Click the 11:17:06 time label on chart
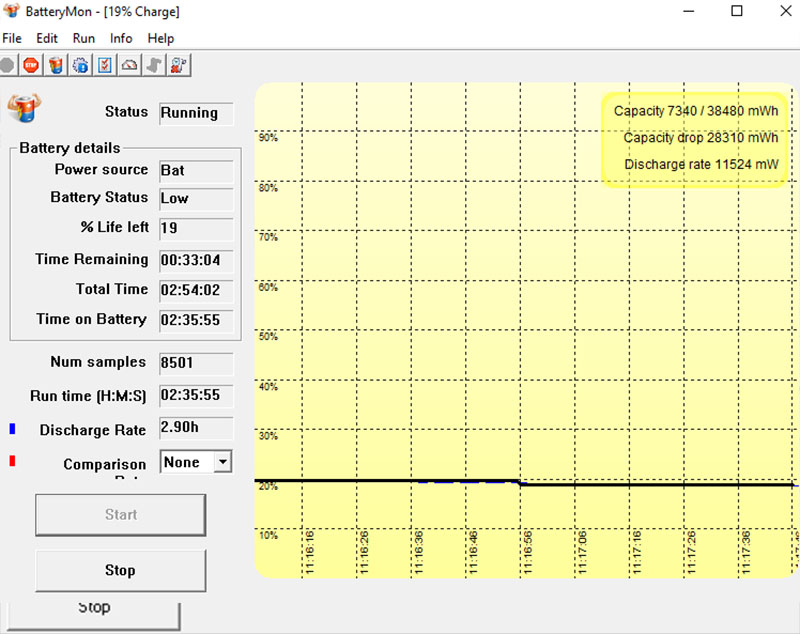The image size is (800, 634). [x=583, y=552]
